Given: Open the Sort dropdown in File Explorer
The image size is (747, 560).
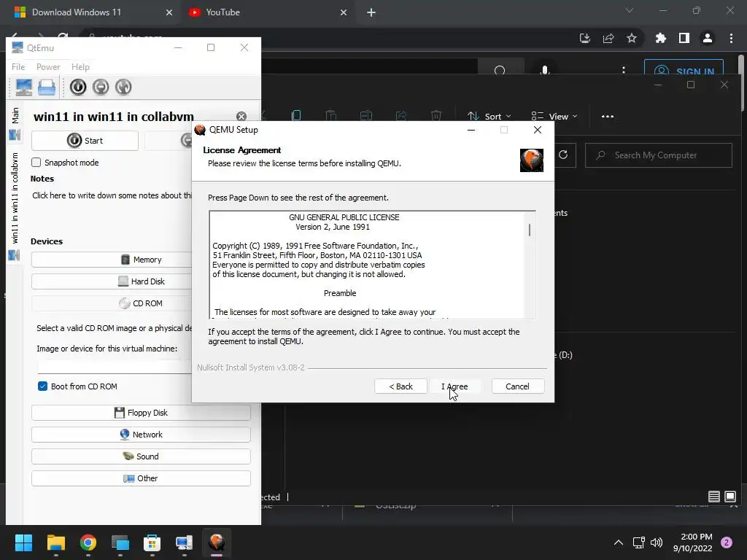Looking at the screenshot, I should pos(489,116).
